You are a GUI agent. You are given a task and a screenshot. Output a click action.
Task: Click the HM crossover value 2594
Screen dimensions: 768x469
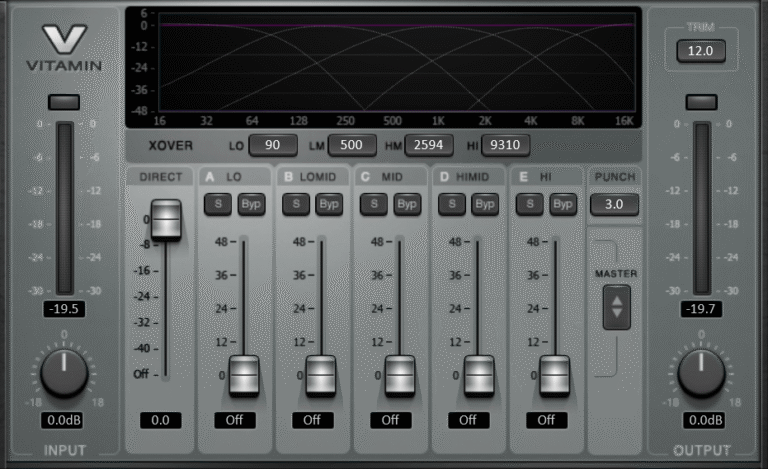(x=429, y=145)
